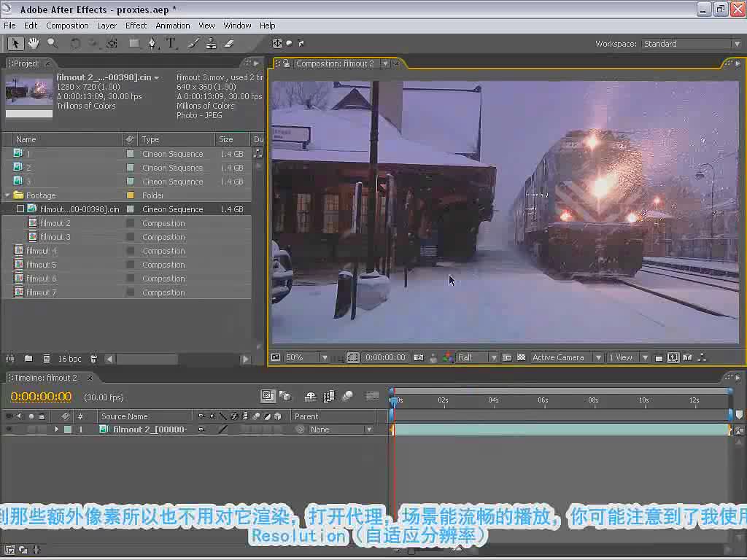This screenshot has height=560, width=747.
Task: Select the Pen tool
Action: tap(152, 43)
